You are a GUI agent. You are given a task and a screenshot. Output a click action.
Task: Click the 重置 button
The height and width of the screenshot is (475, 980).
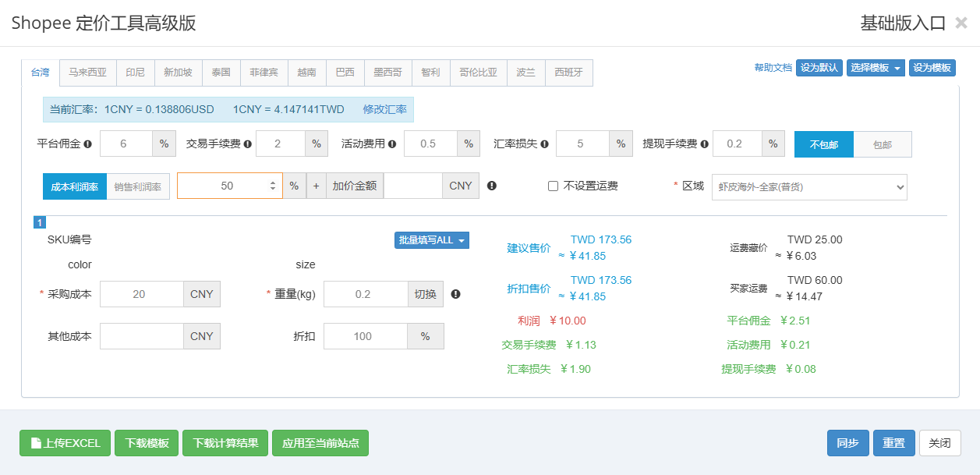(894, 443)
